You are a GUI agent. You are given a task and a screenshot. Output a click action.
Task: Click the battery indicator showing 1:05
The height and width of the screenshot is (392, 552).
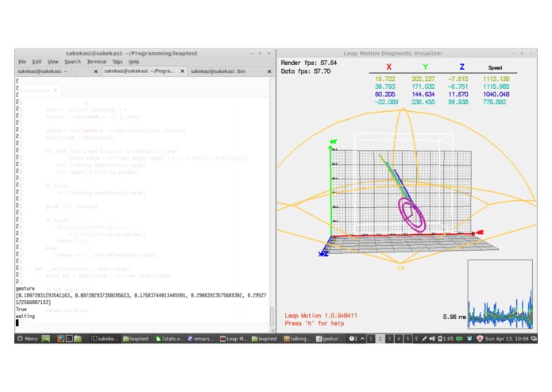(446, 339)
